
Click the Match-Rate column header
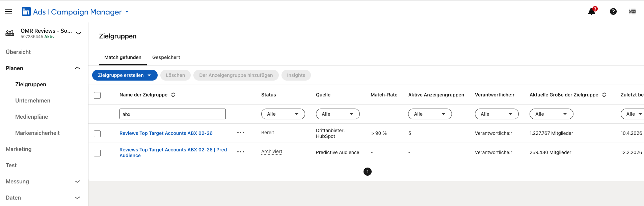[x=384, y=95]
